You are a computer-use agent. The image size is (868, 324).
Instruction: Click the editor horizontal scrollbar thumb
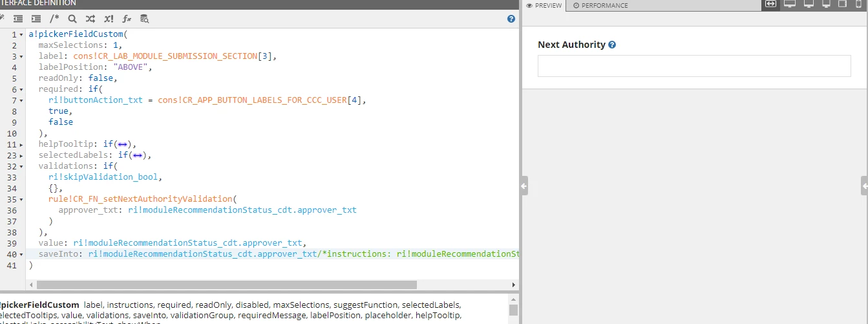(x=227, y=285)
